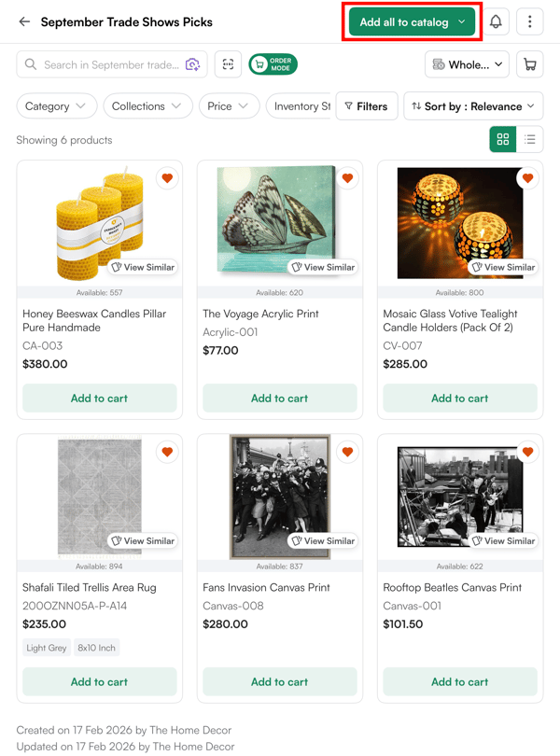Open the Category filter dropdown
This screenshot has height=756, width=560.
(x=56, y=106)
